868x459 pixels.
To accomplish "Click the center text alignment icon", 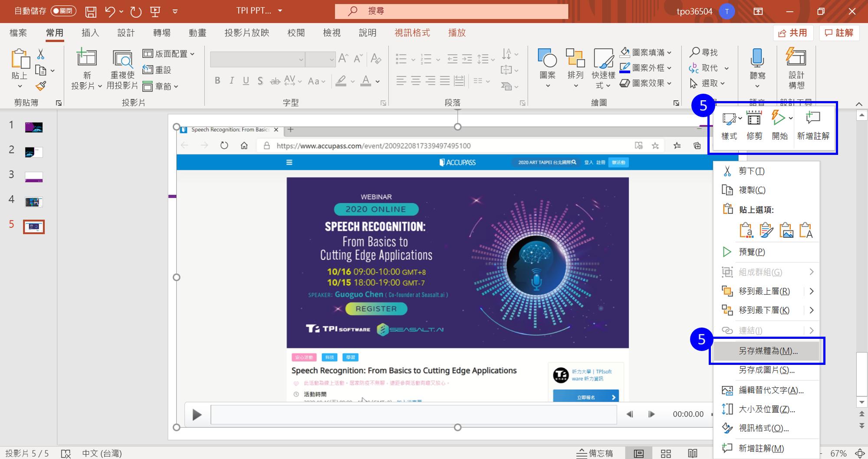I will pyautogui.click(x=416, y=81).
